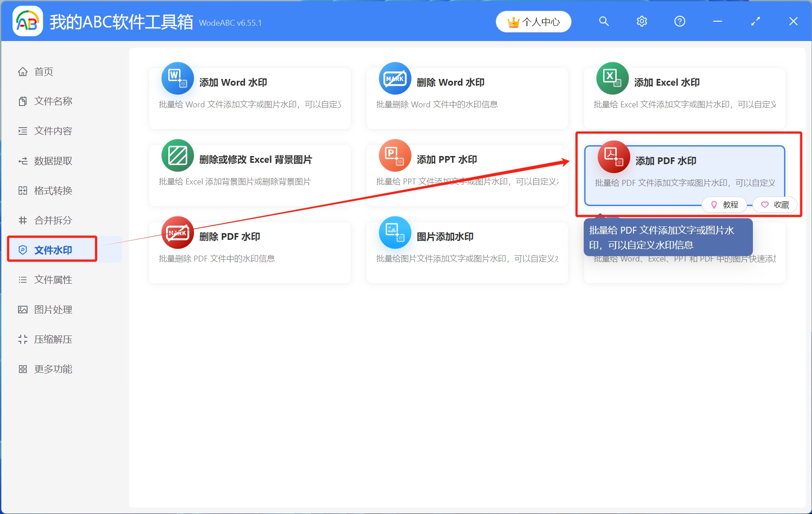The height and width of the screenshot is (514, 812).
Task: Click the search magnifier icon
Action: [604, 21]
